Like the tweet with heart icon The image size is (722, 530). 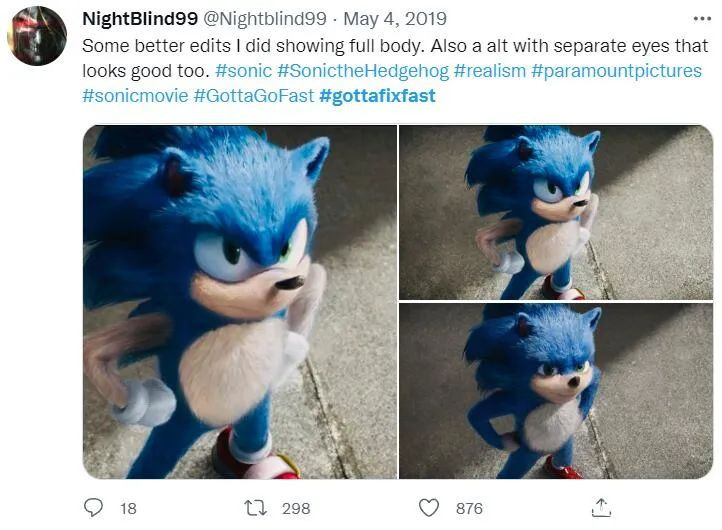pos(428,508)
